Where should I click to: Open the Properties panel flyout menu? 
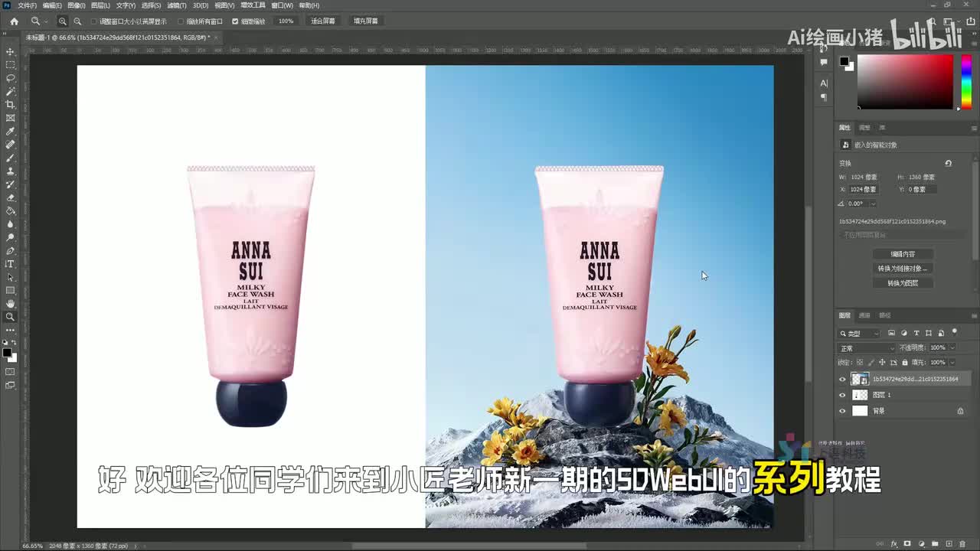(974, 128)
